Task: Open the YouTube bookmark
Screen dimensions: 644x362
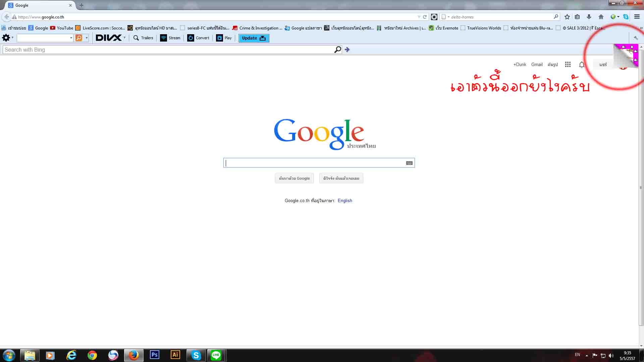Action: pos(62,28)
